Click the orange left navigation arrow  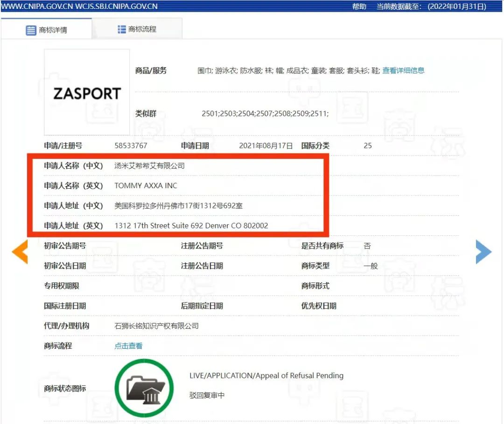(20, 252)
